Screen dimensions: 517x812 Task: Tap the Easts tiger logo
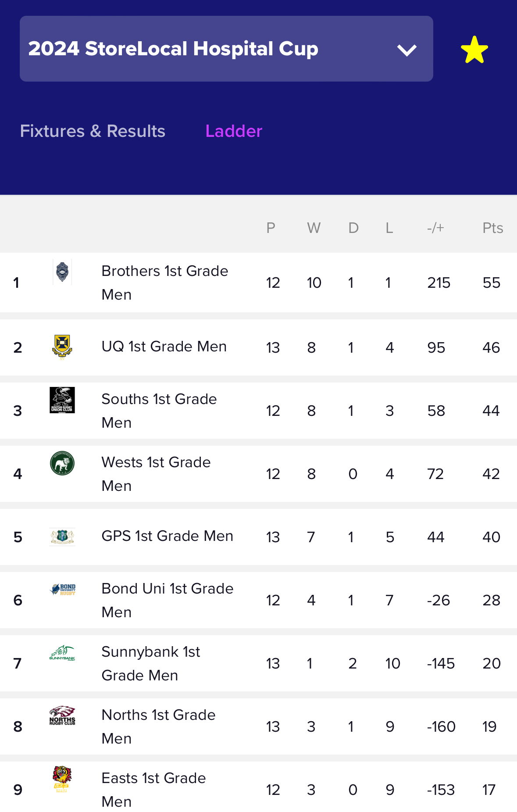click(x=62, y=779)
